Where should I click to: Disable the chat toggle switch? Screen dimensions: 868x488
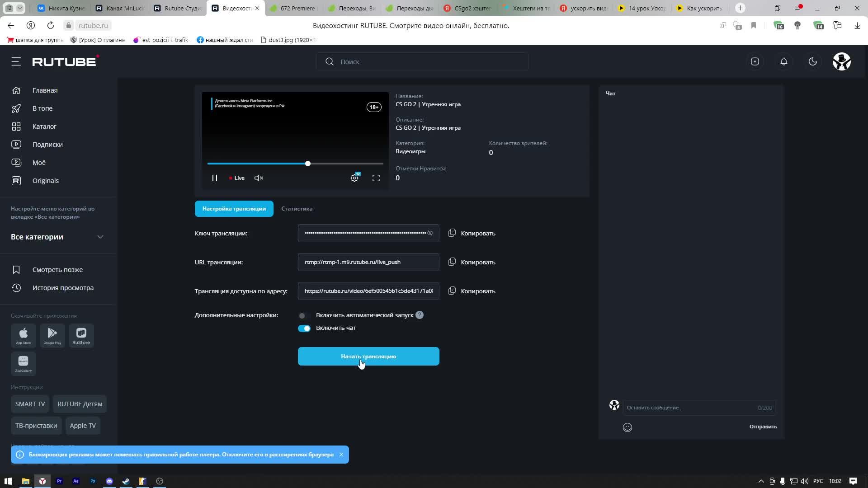click(x=304, y=328)
